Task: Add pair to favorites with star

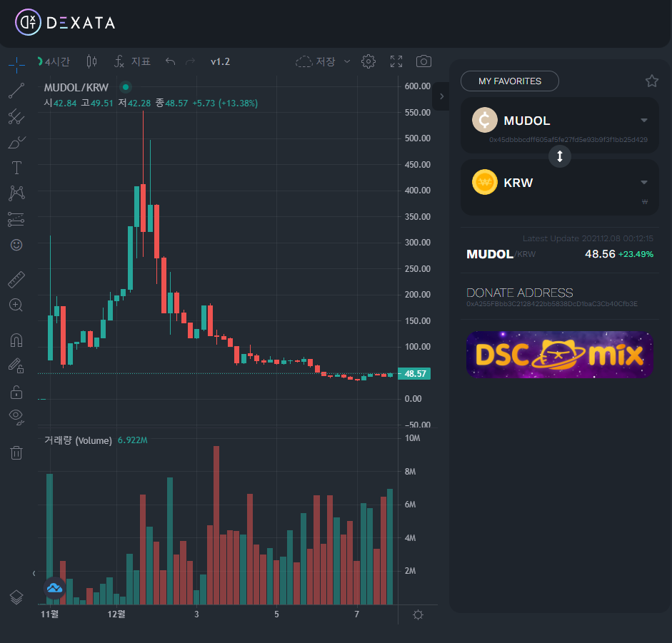Action: [652, 81]
